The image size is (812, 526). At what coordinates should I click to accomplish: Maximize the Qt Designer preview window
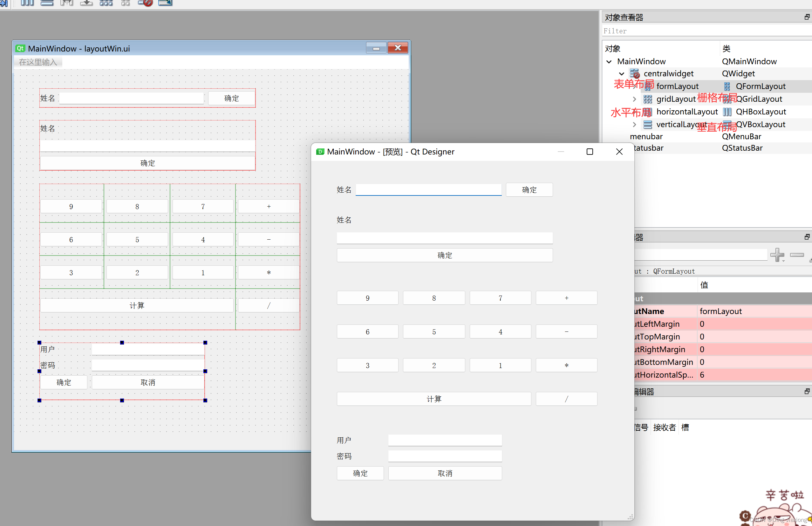coord(590,152)
